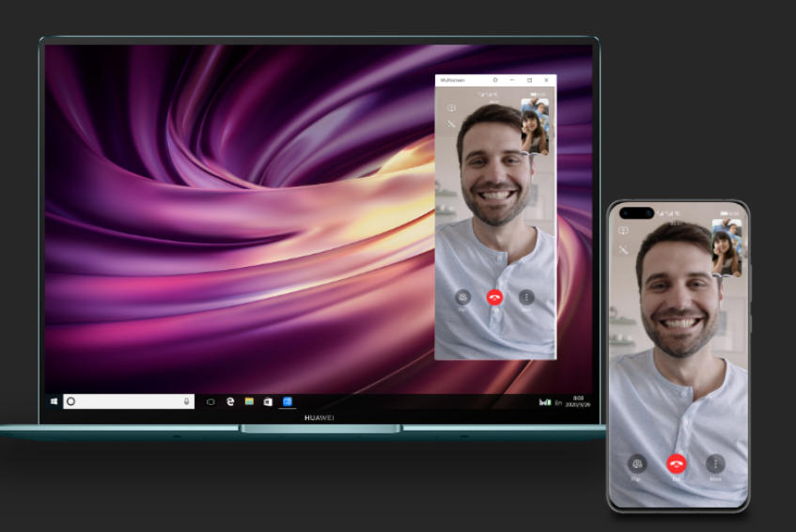Open the Multiscreen window title bar settings icon
Viewport: 796px width, 532px height.
click(495, 81)
